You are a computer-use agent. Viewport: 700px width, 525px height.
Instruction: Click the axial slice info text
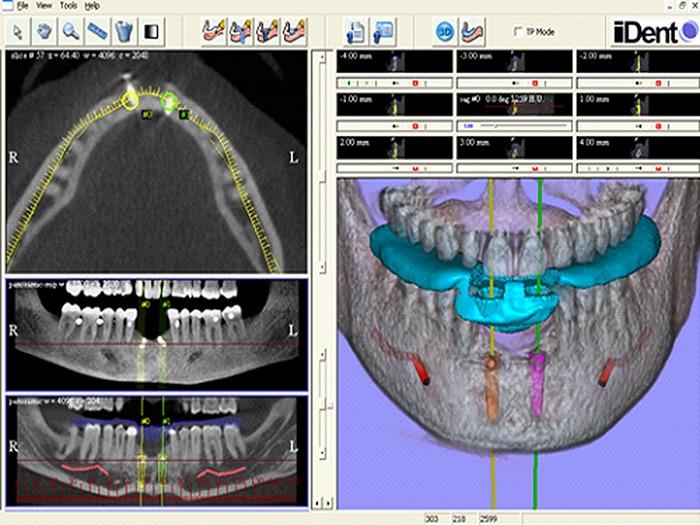[79, 56]
